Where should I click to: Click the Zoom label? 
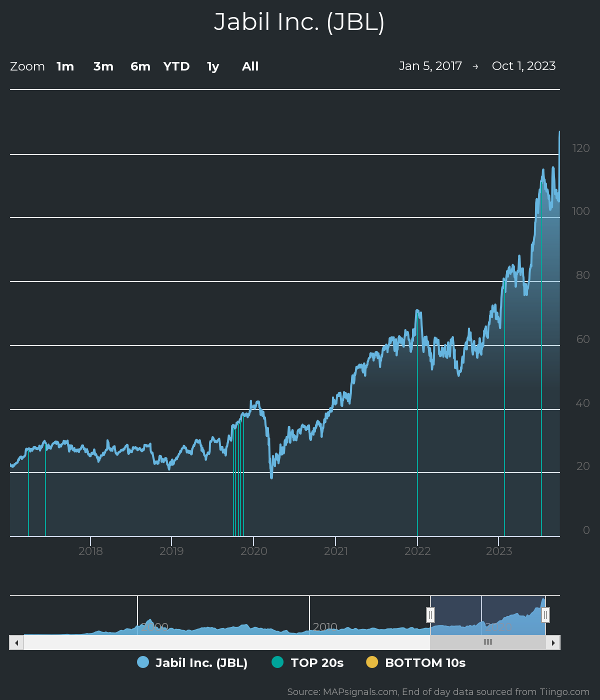coord(27,66)
